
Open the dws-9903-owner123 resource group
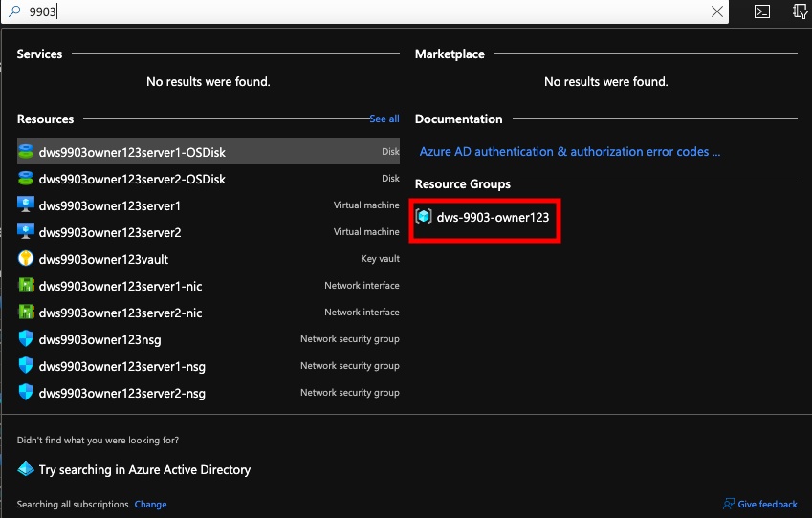pos(493,217)
